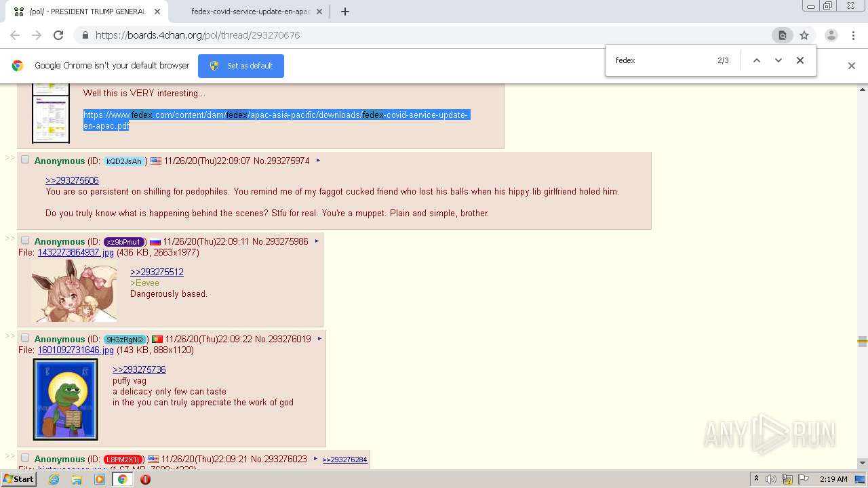Open the Chrome profile avatar icon

pyautogui.click(x=831, y=35)
